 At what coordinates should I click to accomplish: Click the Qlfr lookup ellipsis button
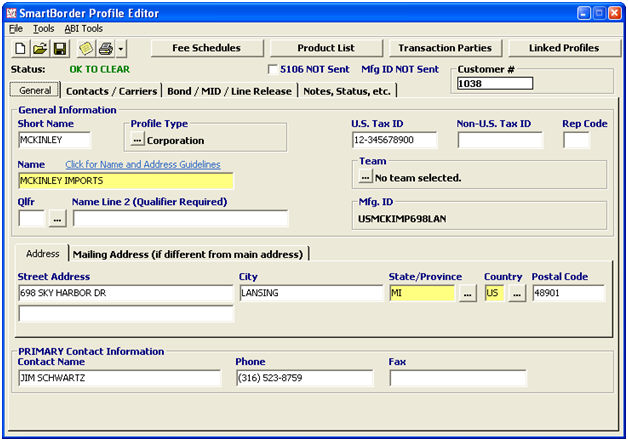pyautogui.click(x=58, y=218)
